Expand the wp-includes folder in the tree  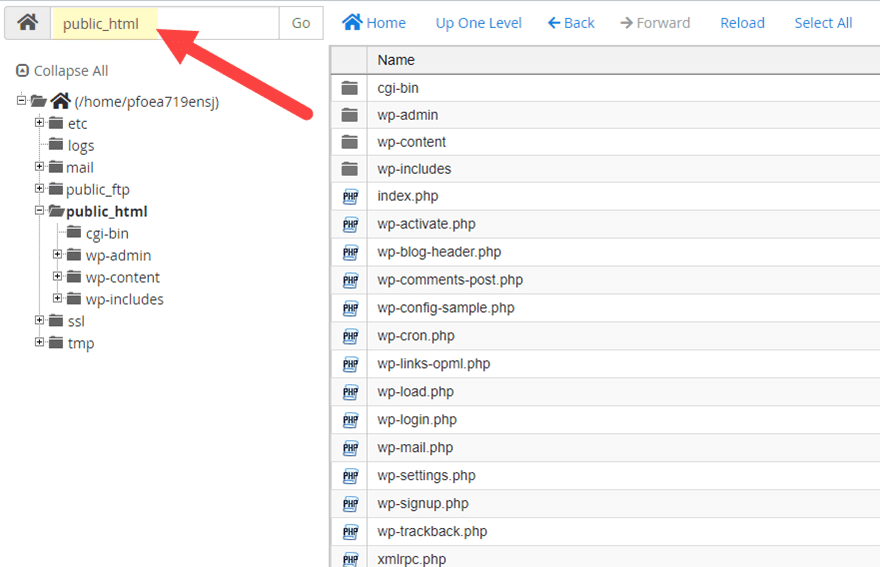(x=57, y=298)
